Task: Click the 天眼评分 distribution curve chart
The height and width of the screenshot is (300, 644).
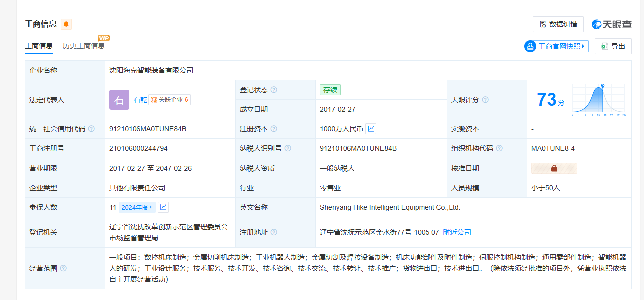Action: point(599,100)
